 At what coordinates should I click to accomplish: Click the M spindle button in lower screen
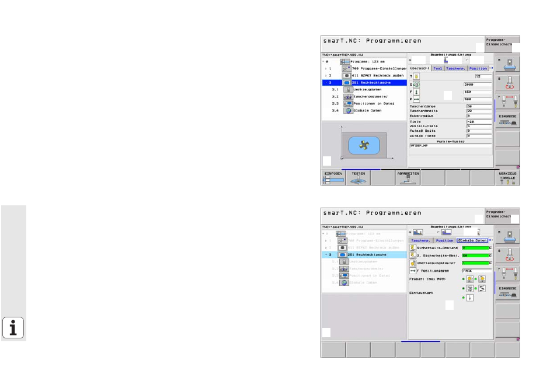click(x=507, y=237)
